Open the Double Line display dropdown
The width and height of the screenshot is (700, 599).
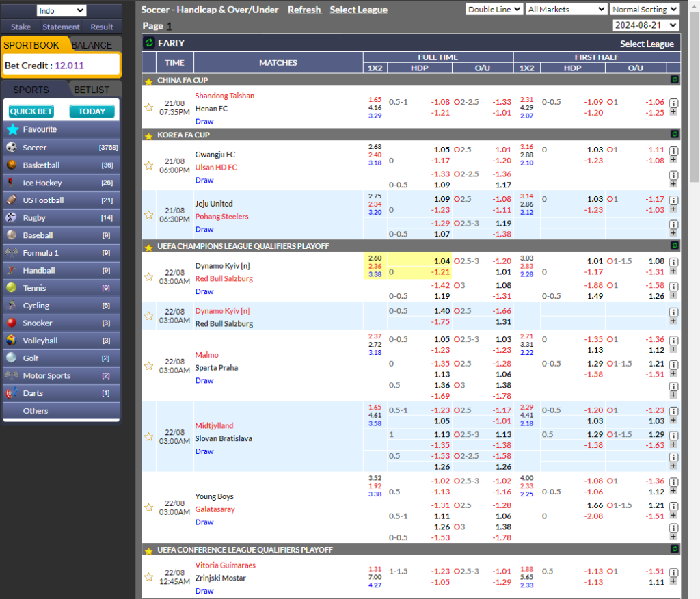click(x=494, y=10)
